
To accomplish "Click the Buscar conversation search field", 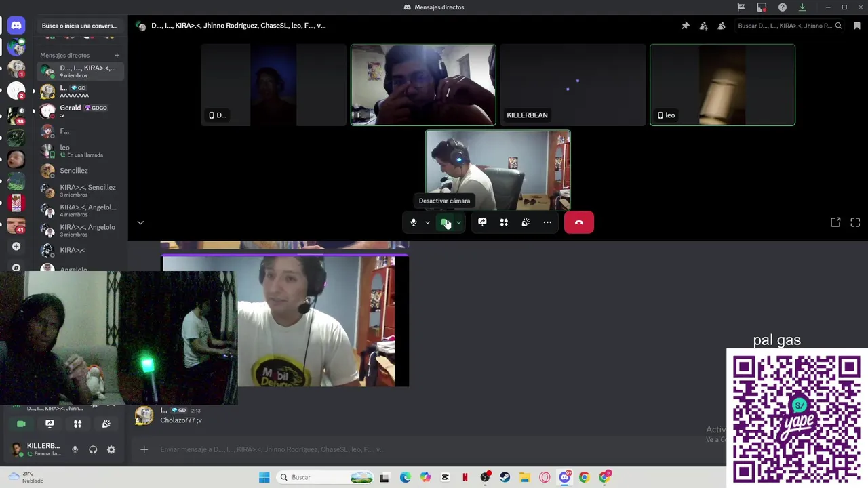I will (790, 26).
